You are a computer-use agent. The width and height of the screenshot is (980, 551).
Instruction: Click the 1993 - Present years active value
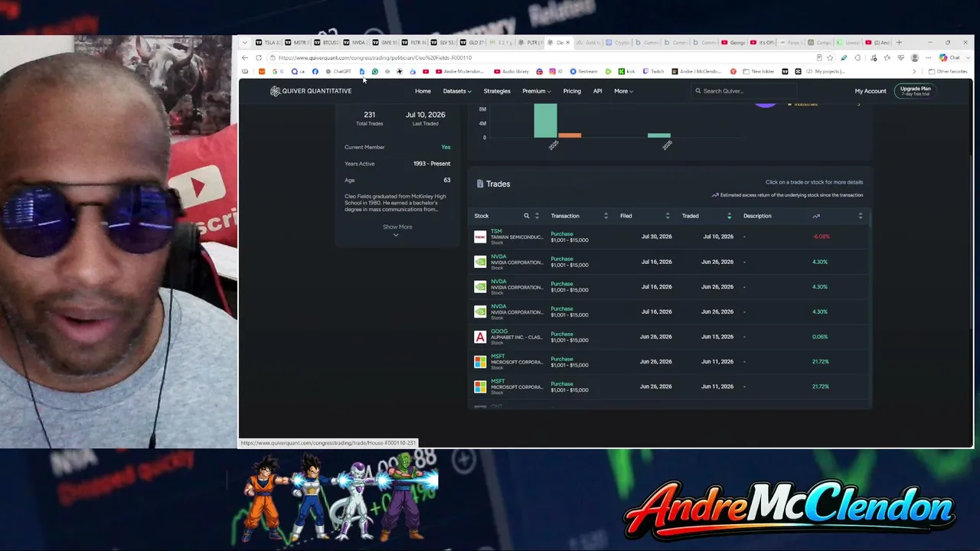pyautogui.click(x=432, y=164)
